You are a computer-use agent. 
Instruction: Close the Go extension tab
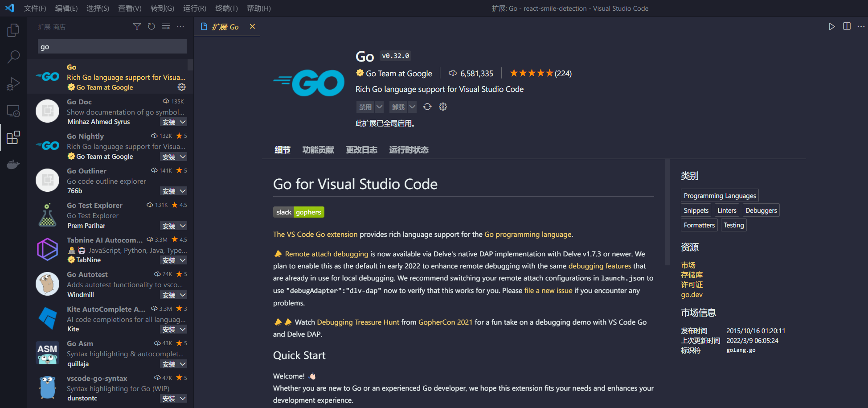pos(252,27)
